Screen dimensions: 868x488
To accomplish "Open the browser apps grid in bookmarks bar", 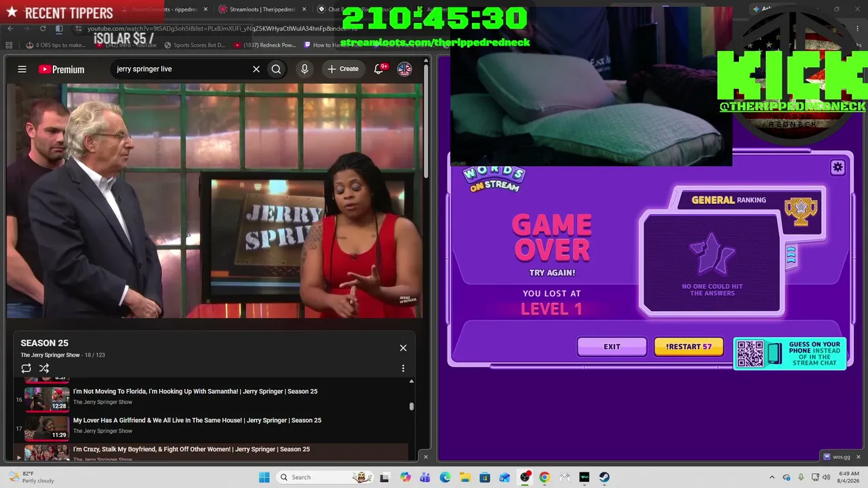I will (9, 45).
